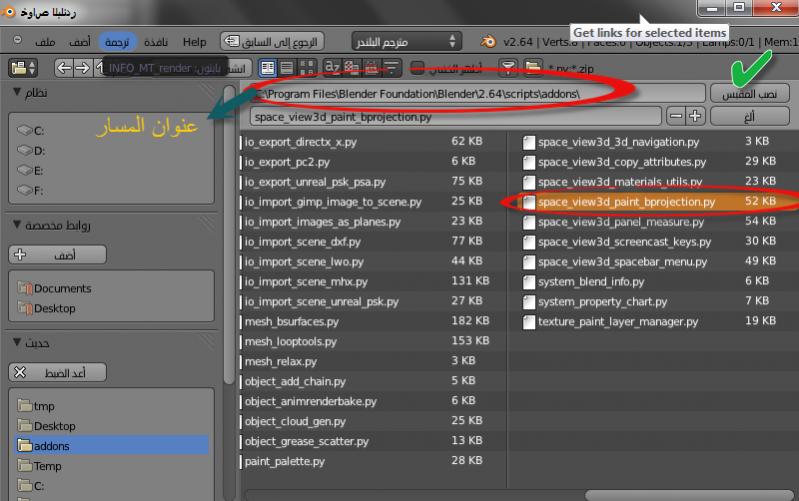Image resolution: width=799 pixels, height=501 pixels.
Task: Click the Blender logo icon in header
Action: [488, 41]
